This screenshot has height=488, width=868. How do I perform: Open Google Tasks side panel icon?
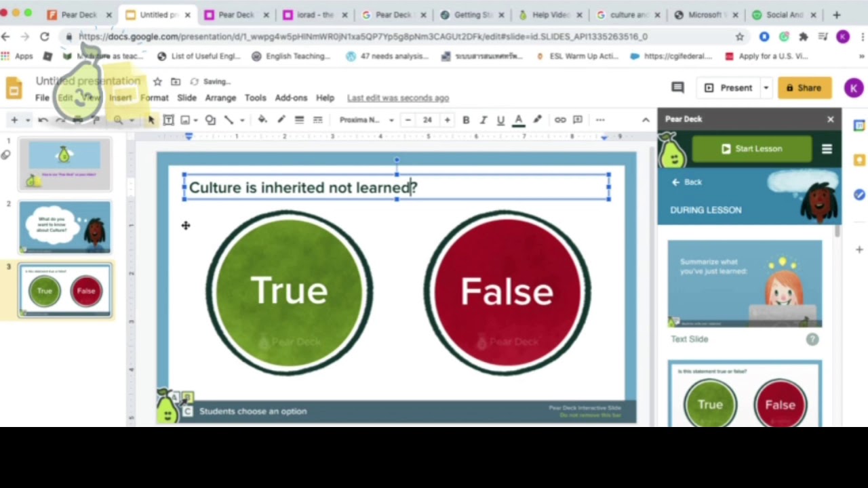859,195
